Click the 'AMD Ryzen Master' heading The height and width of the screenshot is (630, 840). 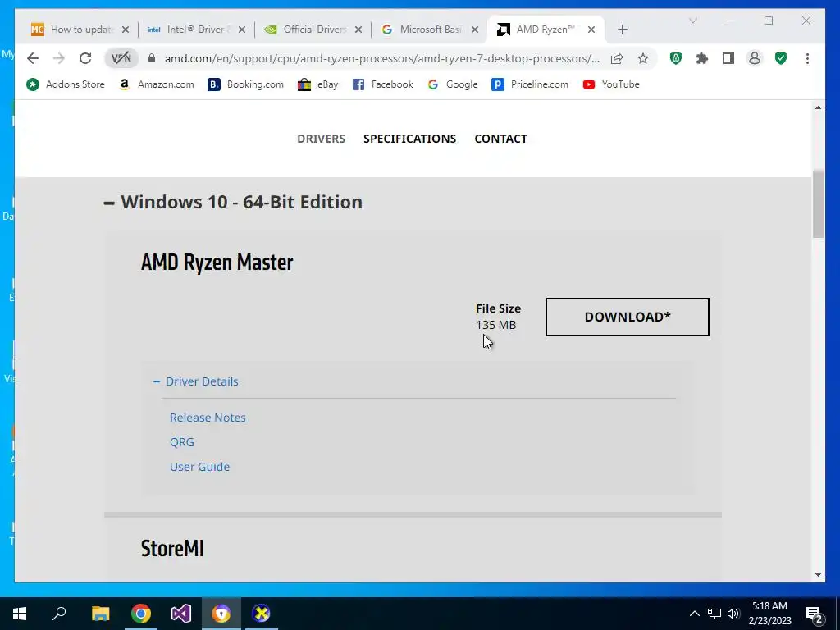(x=217, y=262)
